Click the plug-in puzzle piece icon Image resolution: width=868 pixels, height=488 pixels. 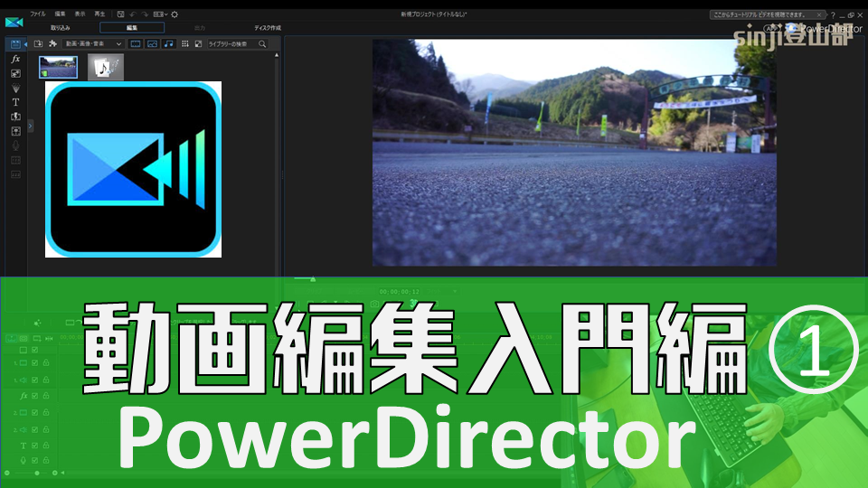pyautogui.click(x=52, y=43)
